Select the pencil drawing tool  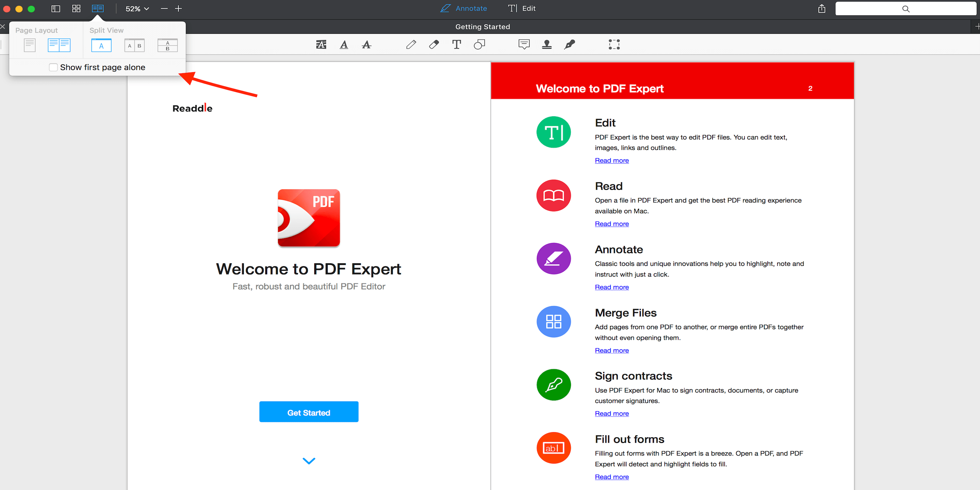coord(411,44)
